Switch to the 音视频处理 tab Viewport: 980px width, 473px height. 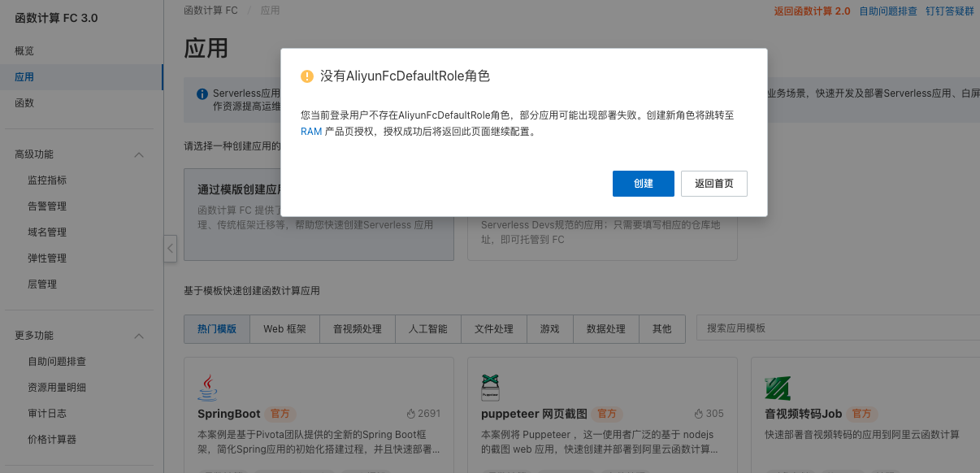(x=358, y=329)
